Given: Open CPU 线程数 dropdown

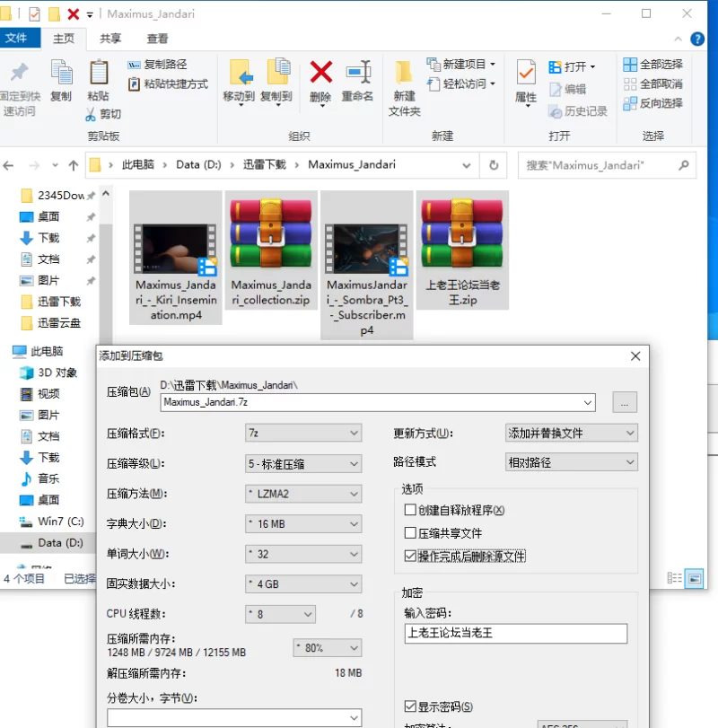Looking at the screenshot, I should click(280, 614).
